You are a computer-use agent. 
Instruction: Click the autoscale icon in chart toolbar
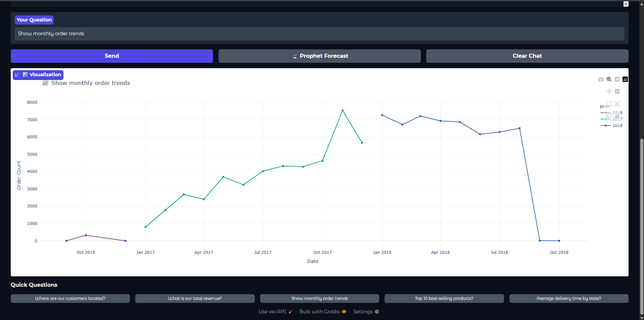(x=617, y=104)
